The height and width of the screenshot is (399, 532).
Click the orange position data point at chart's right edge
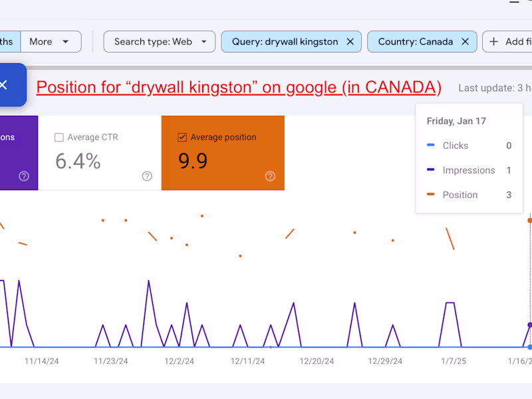coord(529,219)
